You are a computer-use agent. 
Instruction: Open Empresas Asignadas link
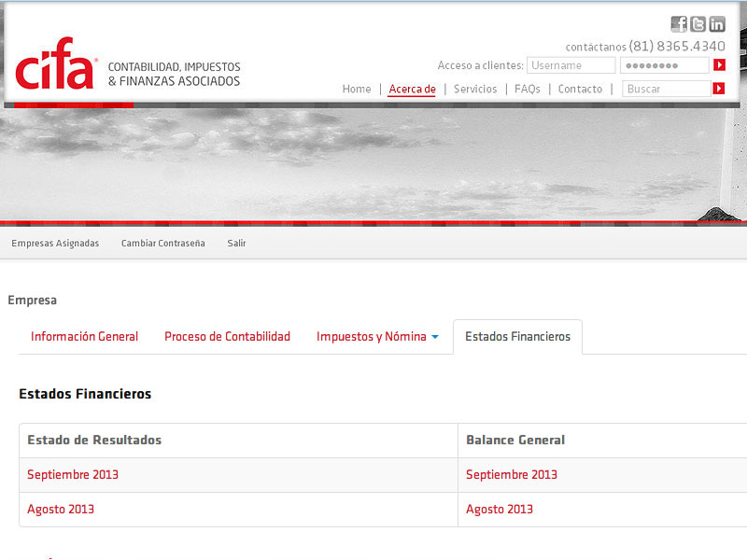point(55,244)
